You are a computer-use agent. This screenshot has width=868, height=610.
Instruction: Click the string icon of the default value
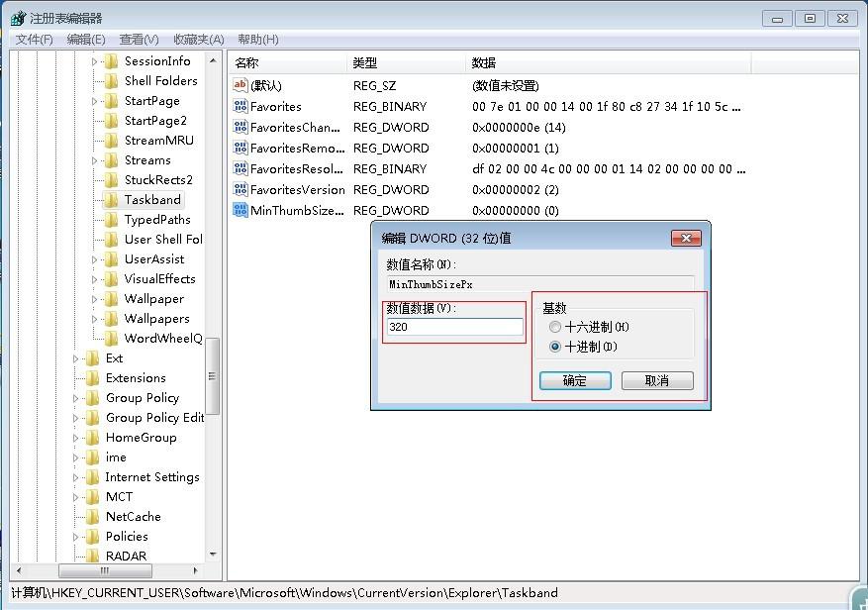point(241,86)
